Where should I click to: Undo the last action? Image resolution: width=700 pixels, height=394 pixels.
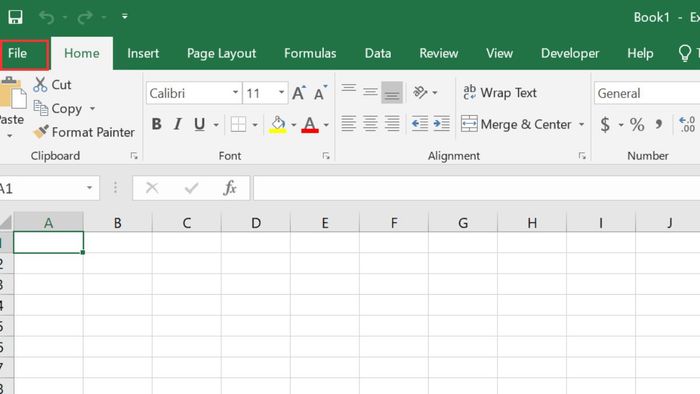(46, 17)
